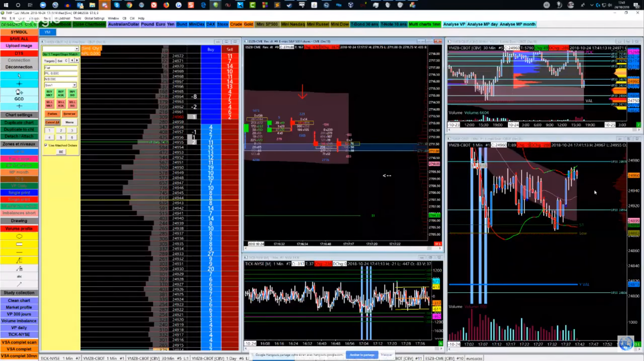Click the Gold symbol color button
Image resolution: width=644 pixels, height=361 pixels.
248,24
